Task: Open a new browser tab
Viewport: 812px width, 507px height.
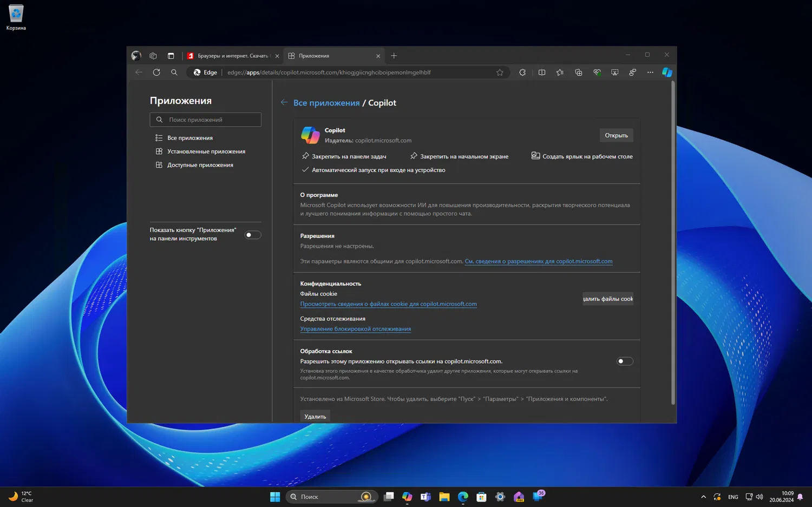Action: [394, 56]
